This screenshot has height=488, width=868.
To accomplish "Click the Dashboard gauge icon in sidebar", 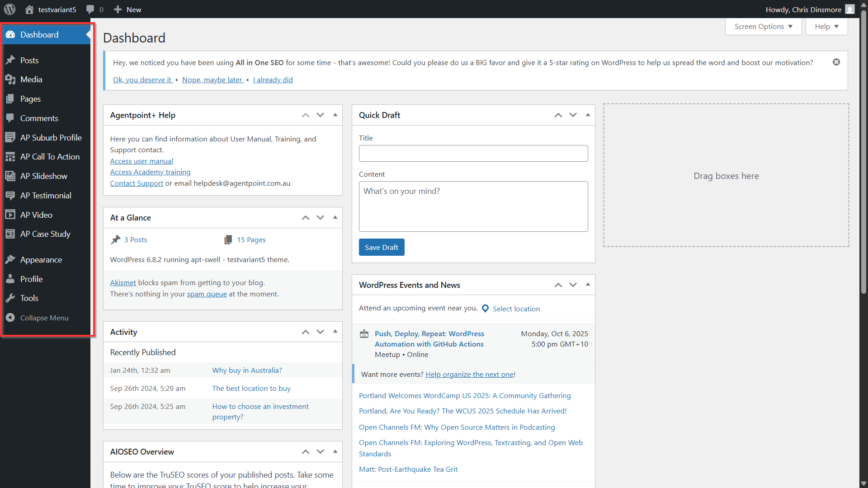I will pos(10,35).
